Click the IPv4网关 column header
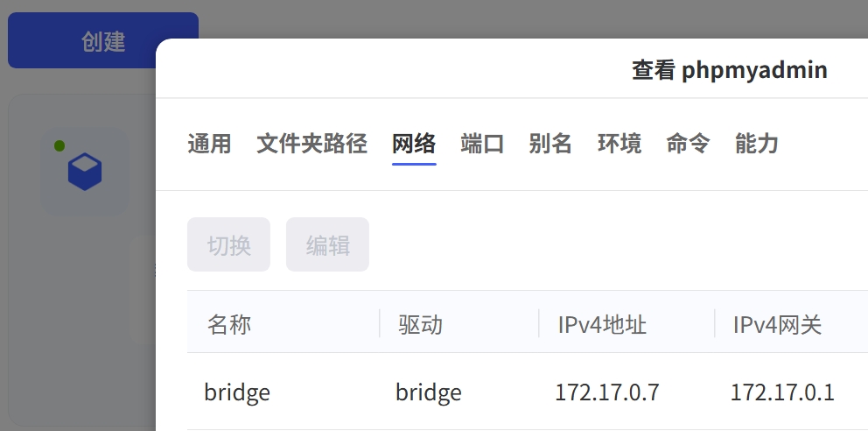868x431 pixels. (x=777, y=325)
